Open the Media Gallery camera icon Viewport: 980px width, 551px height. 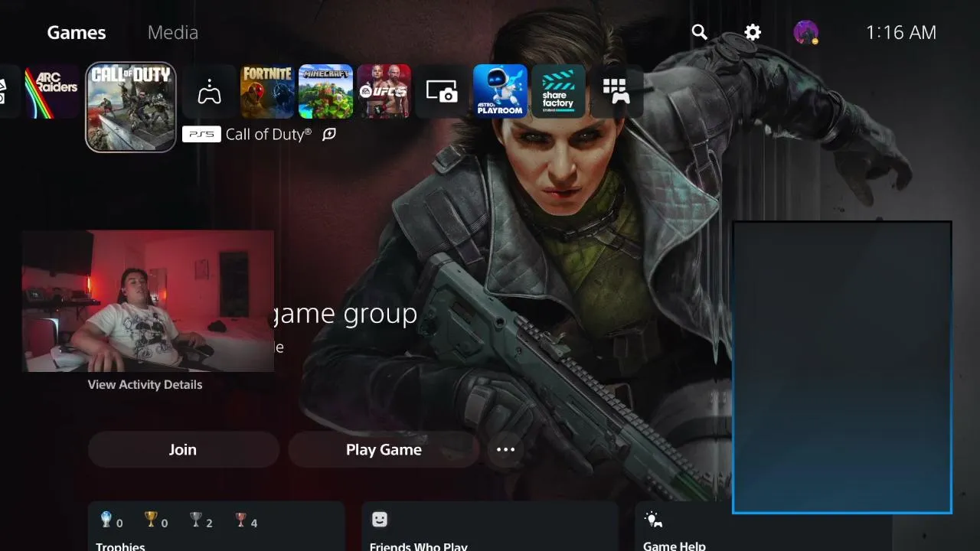[x=442, y=92]
